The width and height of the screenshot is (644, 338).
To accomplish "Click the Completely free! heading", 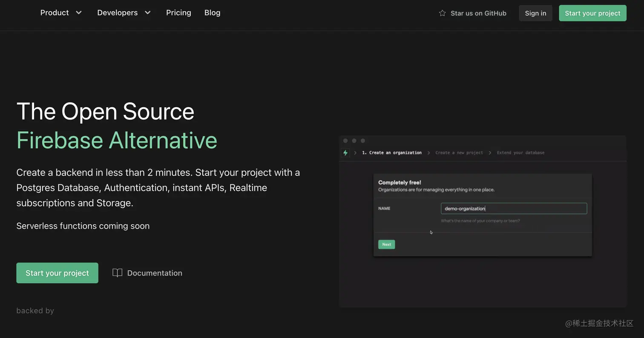I will coord(400,182).
